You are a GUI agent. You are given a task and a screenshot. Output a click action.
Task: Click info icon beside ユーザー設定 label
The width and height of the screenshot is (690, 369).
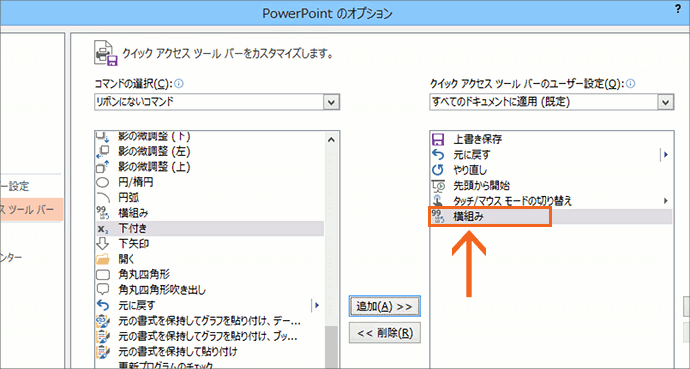631,84
